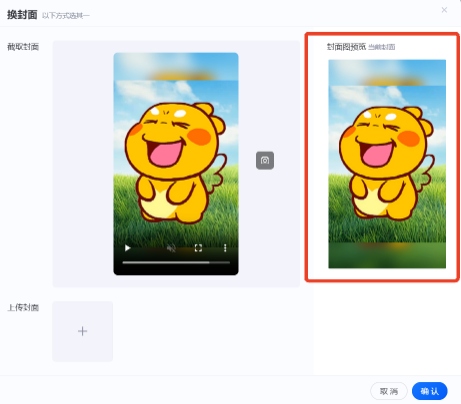Close the 换封面 dialog
Image resolution: width=461 pixels, height=404 pixels.
444,10
